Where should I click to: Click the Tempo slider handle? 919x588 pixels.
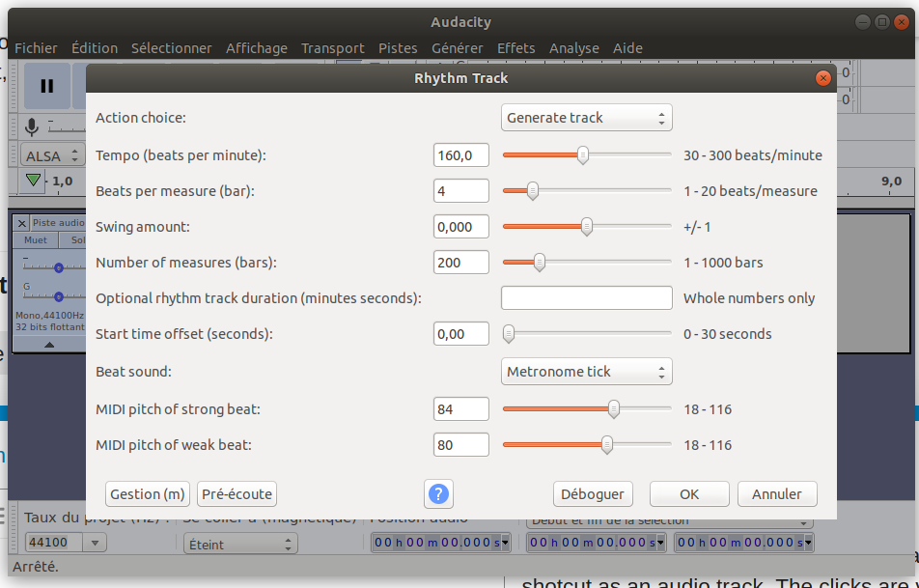(x=583, y=155)
